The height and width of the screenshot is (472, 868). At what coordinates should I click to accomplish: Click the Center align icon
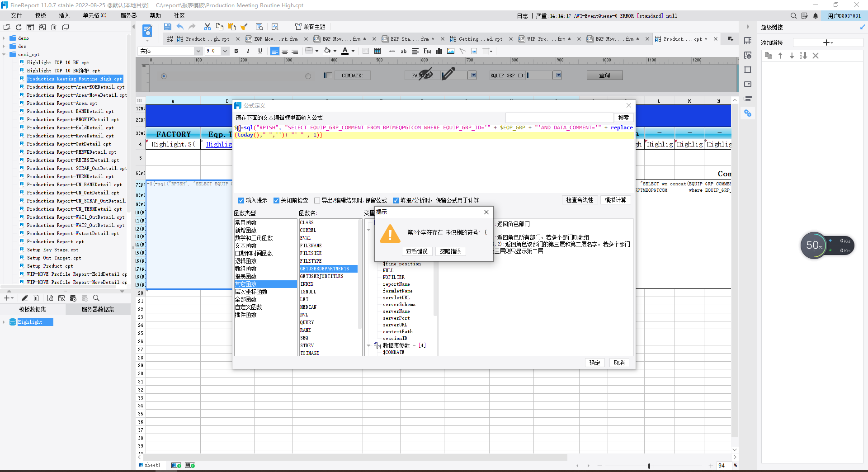click(x=285, y=51)
